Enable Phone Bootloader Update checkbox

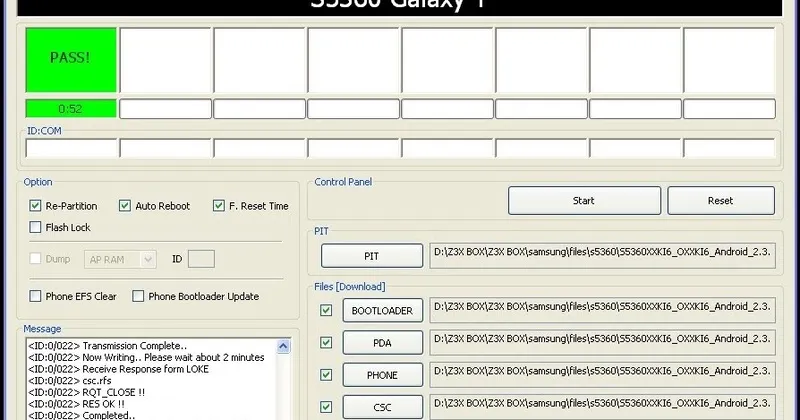138,296
